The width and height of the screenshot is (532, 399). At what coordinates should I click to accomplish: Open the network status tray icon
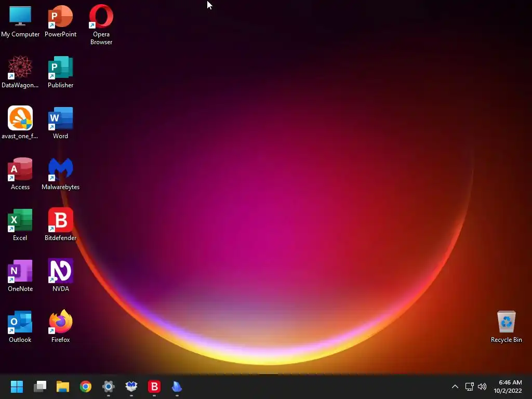pyautogui.click(x=469, y=387)
